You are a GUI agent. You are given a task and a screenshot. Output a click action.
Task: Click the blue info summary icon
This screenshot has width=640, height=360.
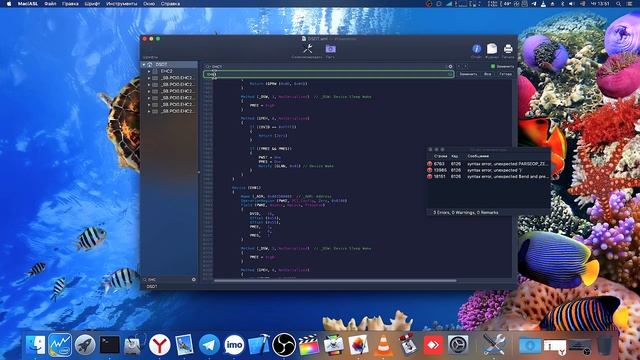[476, 49]
